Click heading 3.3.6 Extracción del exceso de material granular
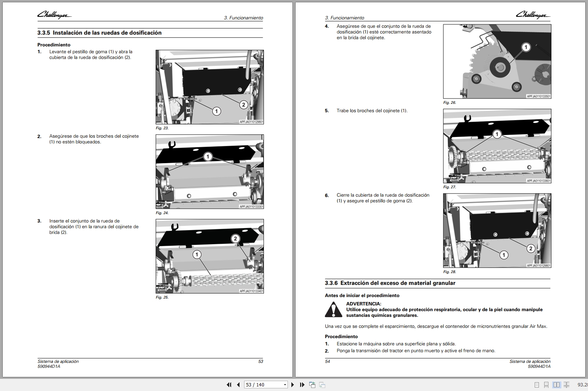Viewport: 588px width, 391px height. pos(390,283)
